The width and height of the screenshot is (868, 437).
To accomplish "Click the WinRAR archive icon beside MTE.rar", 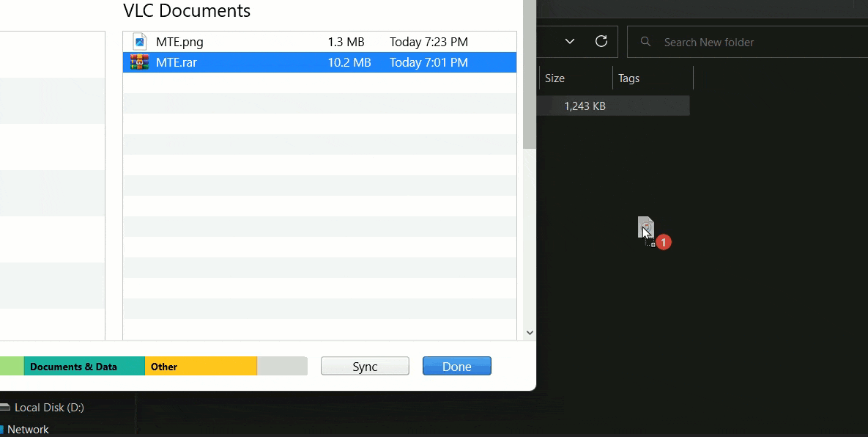I will pos(139,62).
